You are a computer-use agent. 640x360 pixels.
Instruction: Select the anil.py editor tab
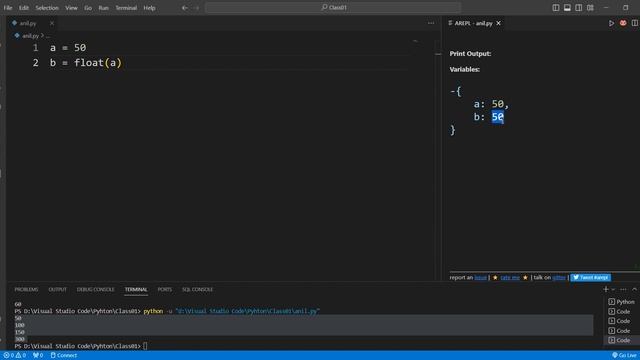click(x=27, y=23)
